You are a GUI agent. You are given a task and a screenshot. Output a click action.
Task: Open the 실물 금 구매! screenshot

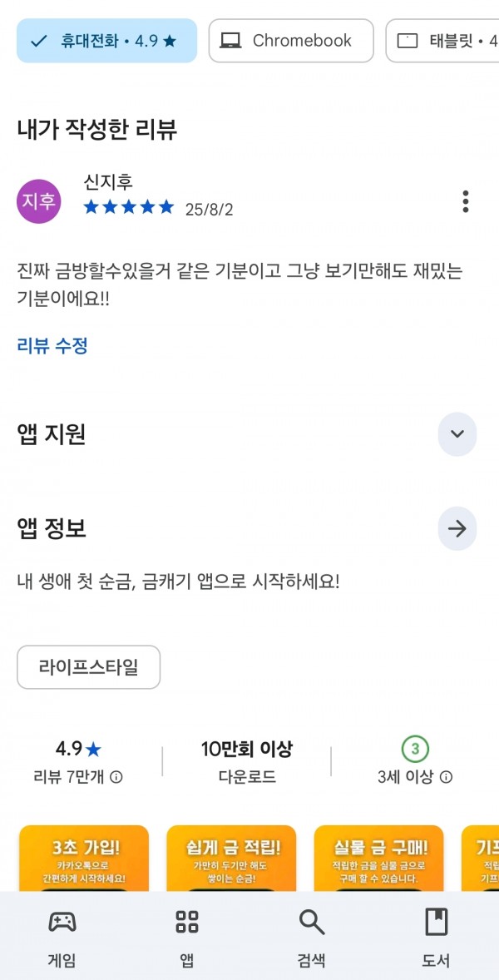[378, 859]
